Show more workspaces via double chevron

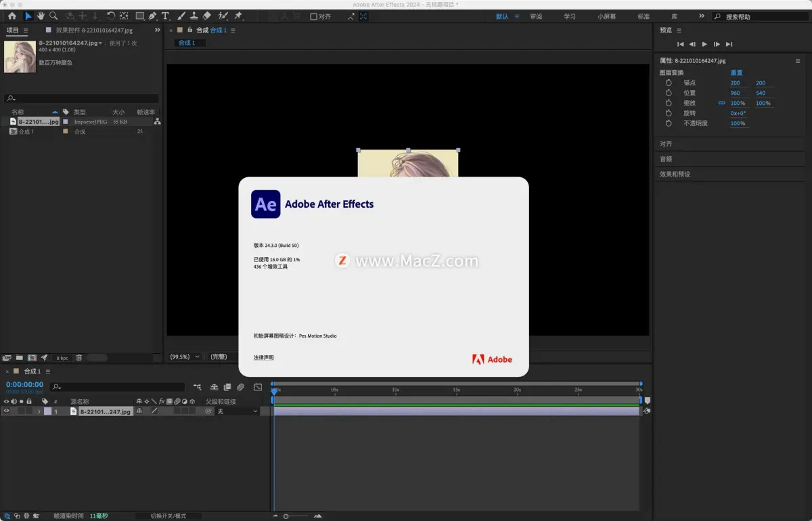tap(701, 16)
